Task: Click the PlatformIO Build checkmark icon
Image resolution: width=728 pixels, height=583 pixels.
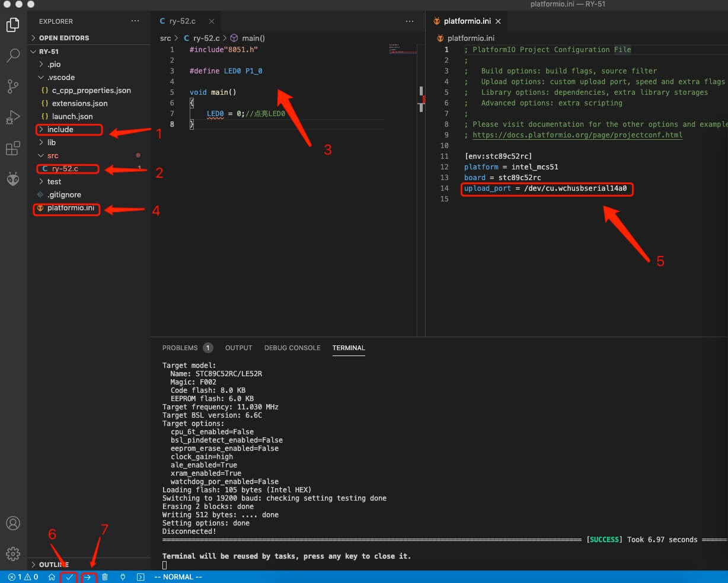Action: [69, 577]
